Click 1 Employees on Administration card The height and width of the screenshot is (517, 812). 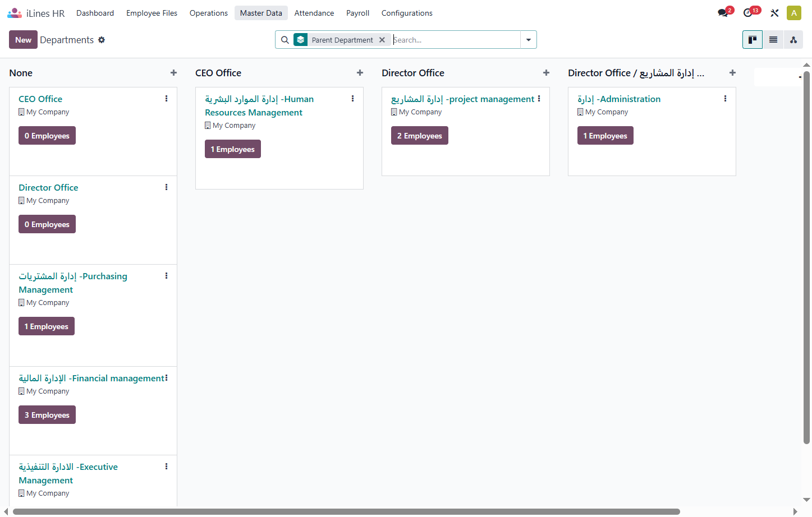[605, 136]
